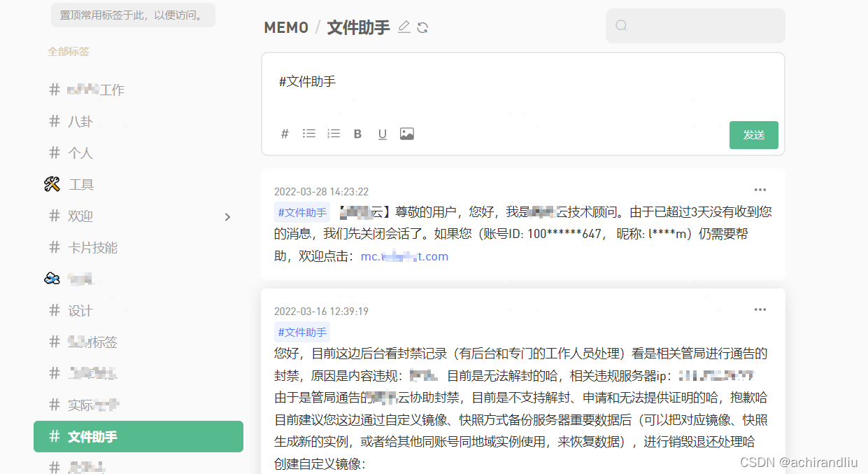Open the mc link in first memo
This screenshot has width=868, height=474.
404,256
